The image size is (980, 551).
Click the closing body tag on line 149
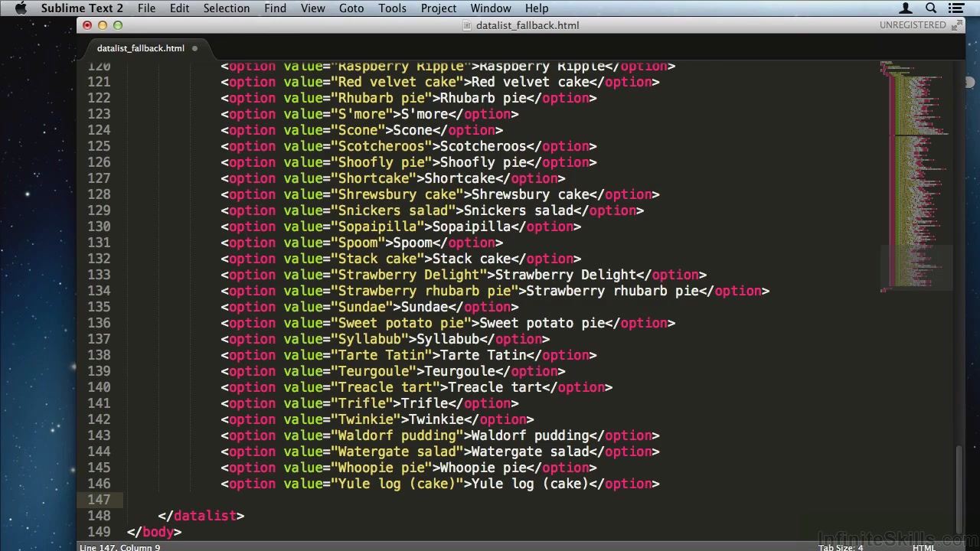pyautogui.click(x=155, y=532)
